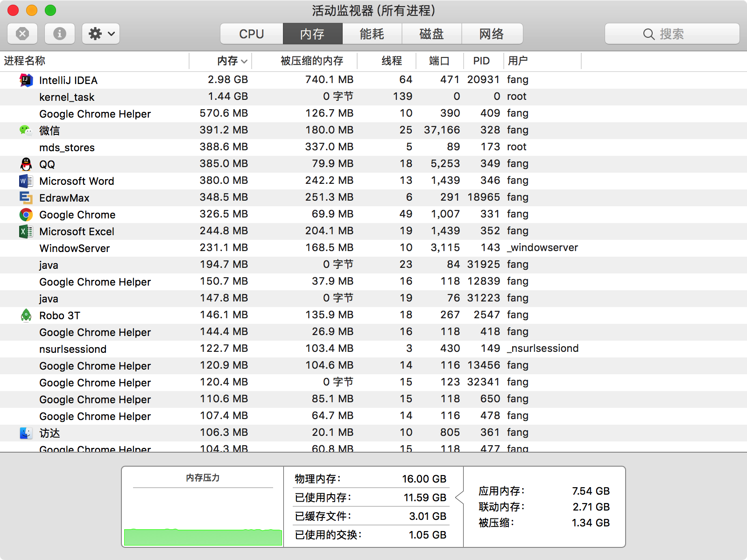747x560 pixels.
Task: Click the Finder (访达) icon
Action: coord(26,433)
